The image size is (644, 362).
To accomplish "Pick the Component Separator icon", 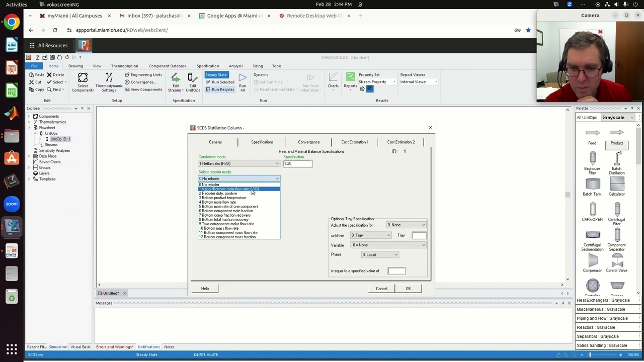I will coord(617,235).
